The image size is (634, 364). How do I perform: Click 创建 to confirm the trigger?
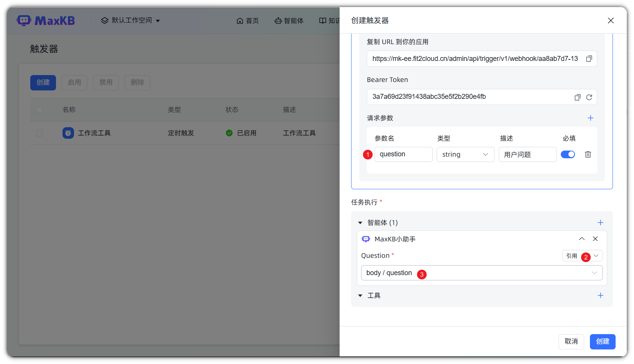603,341
